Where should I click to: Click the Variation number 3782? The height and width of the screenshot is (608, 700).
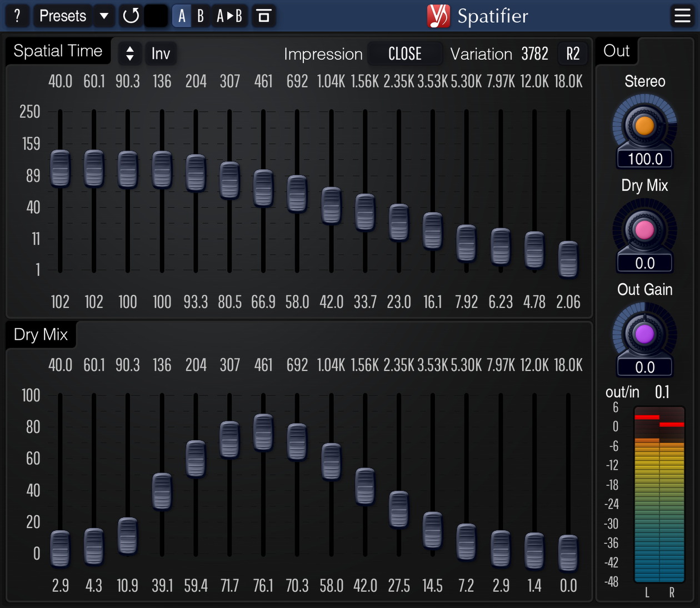tap(534, 53)
